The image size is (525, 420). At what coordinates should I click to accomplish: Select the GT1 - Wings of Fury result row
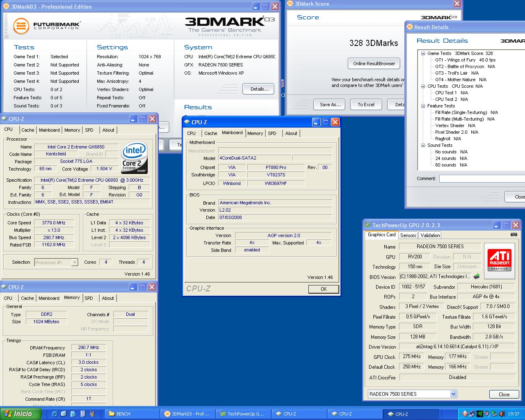point(465,60)
